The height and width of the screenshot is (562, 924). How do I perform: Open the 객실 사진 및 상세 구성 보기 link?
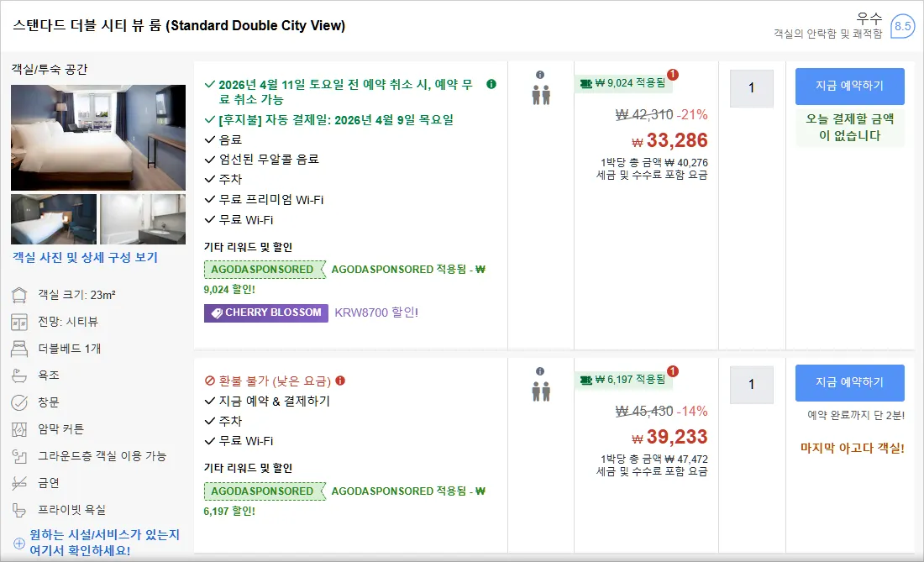(x=86, y=257)
